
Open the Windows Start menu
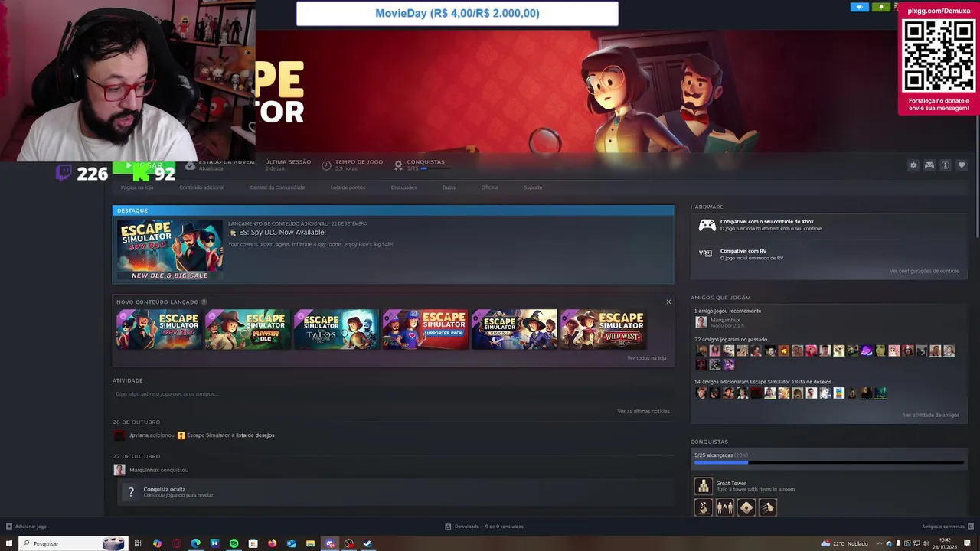point(9,543)
